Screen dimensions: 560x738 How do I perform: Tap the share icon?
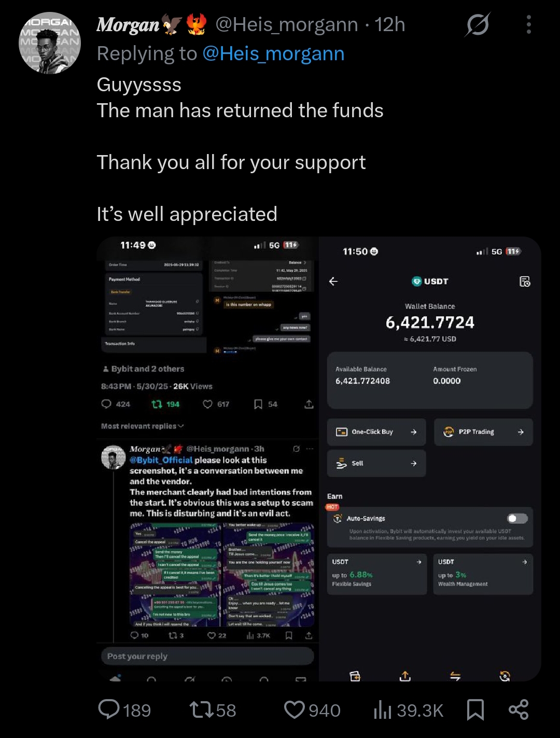(x=518, y=709)
